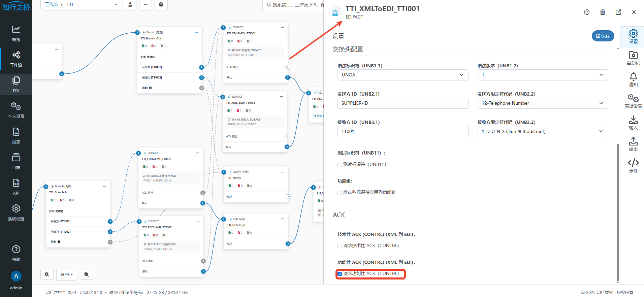The width and height of the screenshot is (644, 297).
Task: Open the 概览 overview page in sidebar
Action: click(16, 33)
